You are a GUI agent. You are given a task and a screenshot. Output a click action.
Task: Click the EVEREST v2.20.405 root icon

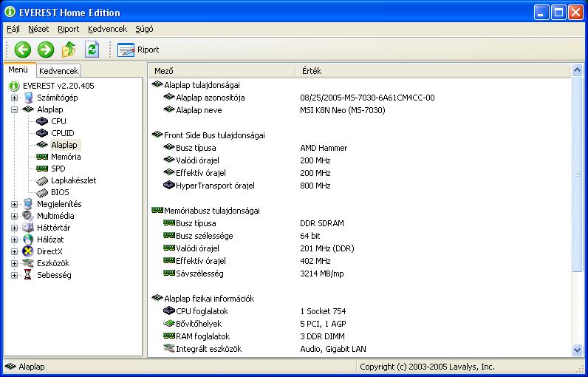(14, 86)
